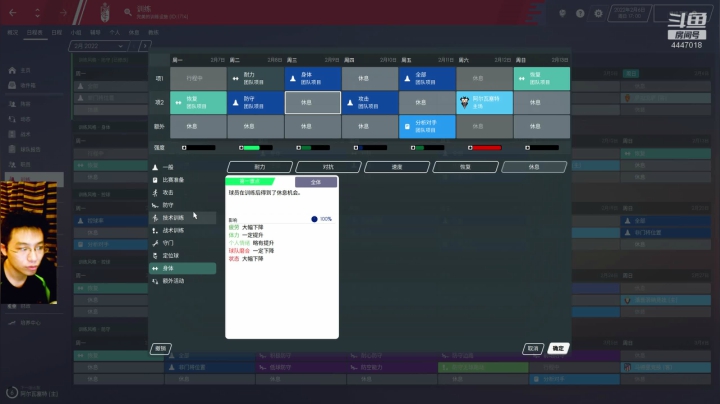Open the in-game date button at top right
720x404 pixels.
[629, 13]
